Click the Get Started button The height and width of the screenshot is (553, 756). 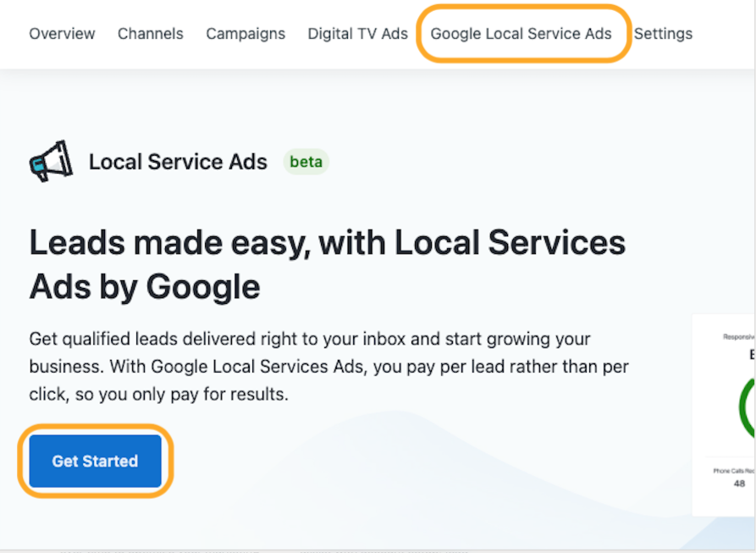[95, 461]
